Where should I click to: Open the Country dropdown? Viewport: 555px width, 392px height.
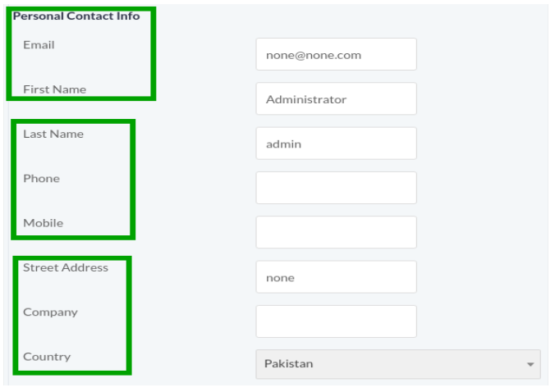click(397, 364)
